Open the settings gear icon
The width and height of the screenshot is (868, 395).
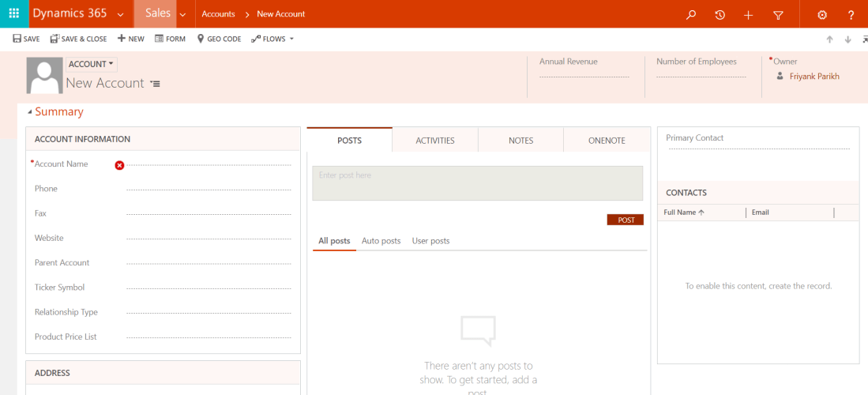[822, 15]
